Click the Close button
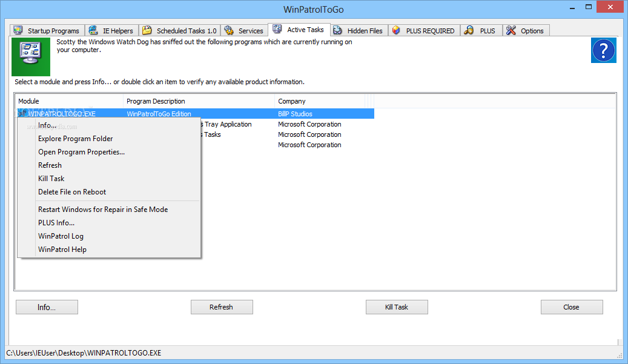The image size is (628, 364). 572,307
